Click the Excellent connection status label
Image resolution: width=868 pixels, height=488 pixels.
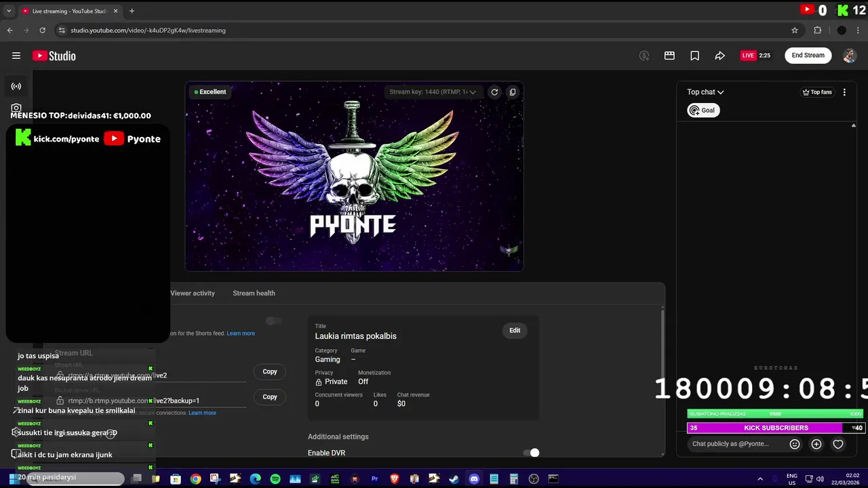210,91
